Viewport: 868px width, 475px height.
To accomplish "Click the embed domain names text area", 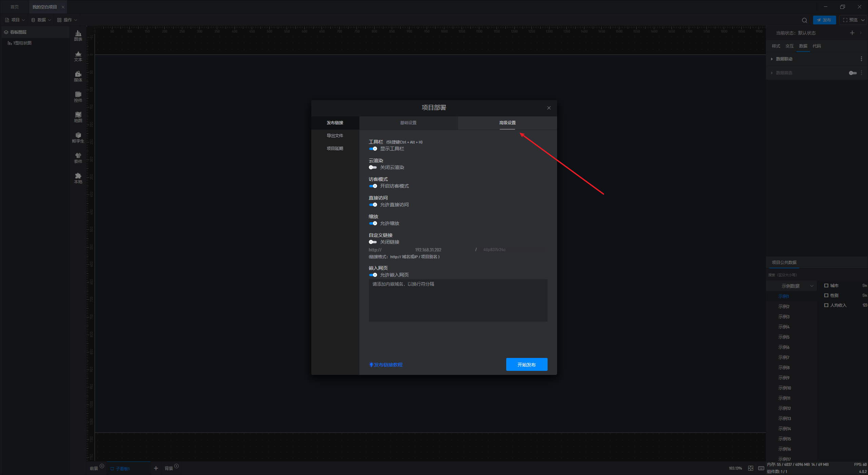I will tap(458, 300).
